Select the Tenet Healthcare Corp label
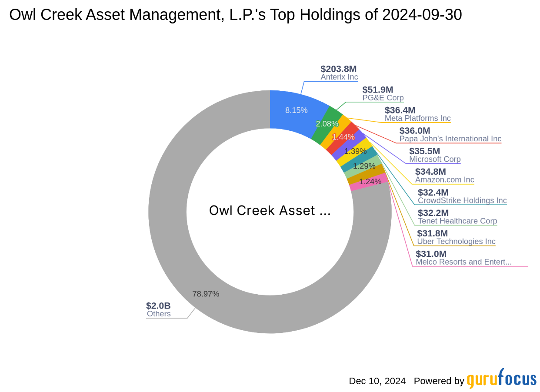 pyautogui.click(x=457, y=221)
